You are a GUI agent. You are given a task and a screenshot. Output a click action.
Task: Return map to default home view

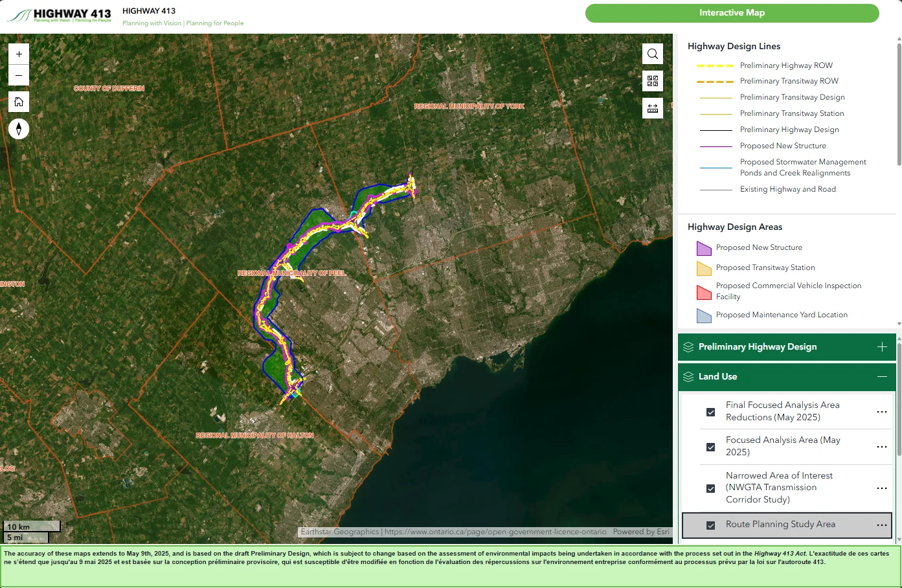(19, 102)
